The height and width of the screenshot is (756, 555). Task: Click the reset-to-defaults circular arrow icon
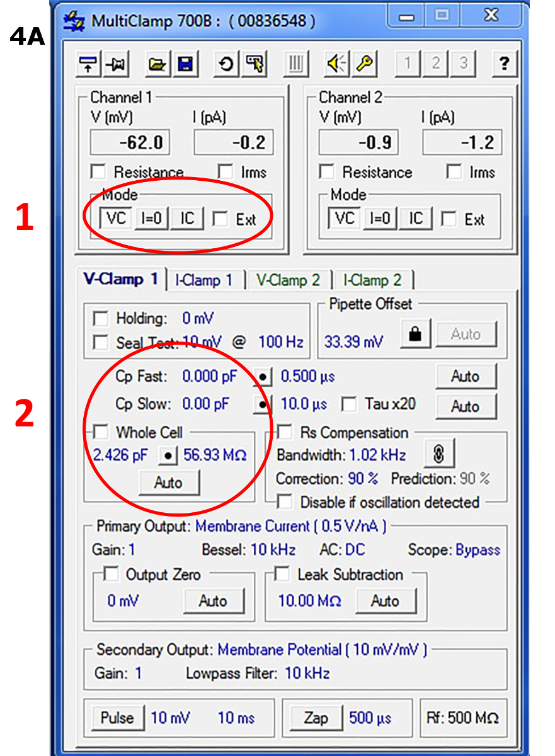coord(227,63)
